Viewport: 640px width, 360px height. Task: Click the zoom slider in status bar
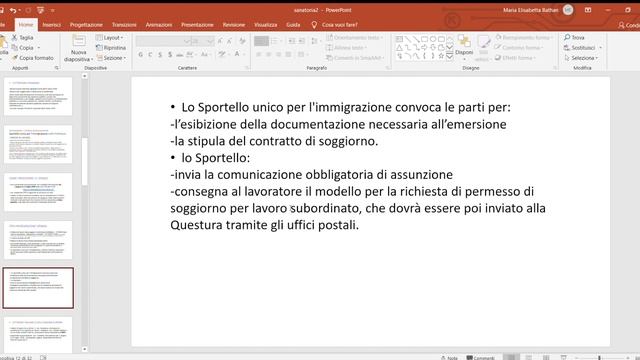[600, 358]
